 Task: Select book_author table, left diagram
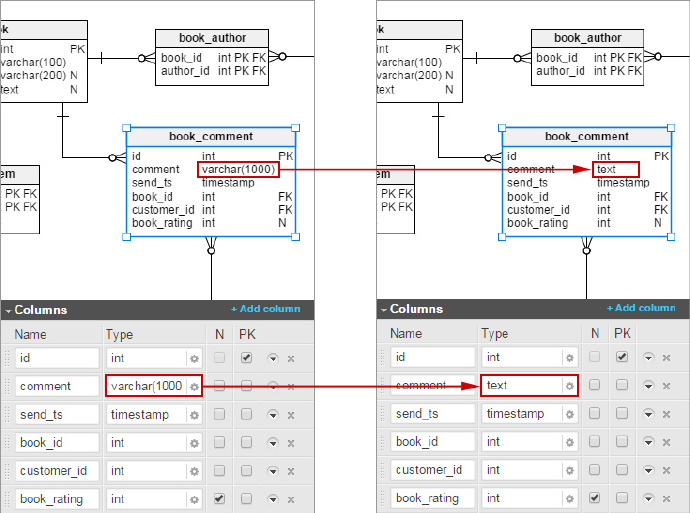[x=212, y=58]
